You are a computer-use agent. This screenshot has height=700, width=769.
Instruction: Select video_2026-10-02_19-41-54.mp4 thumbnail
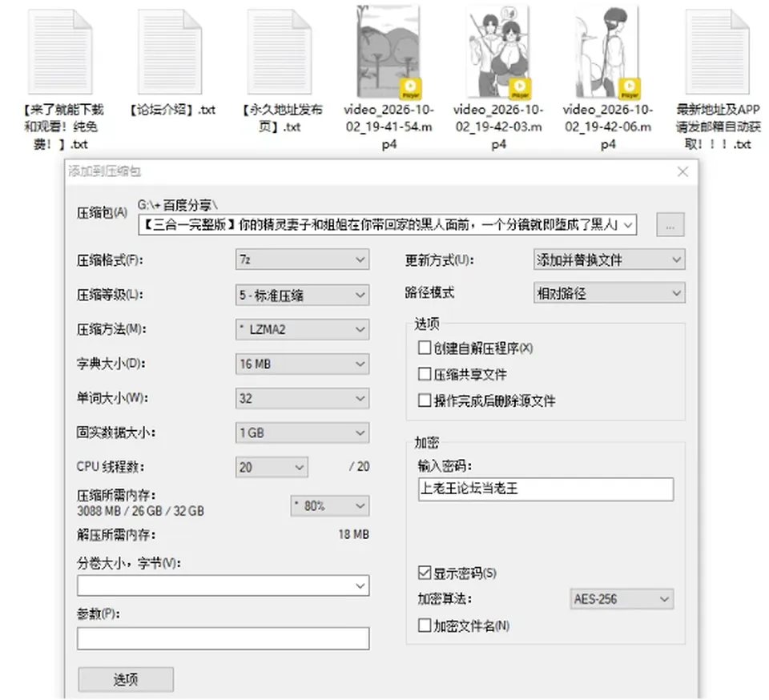[389, 51]
